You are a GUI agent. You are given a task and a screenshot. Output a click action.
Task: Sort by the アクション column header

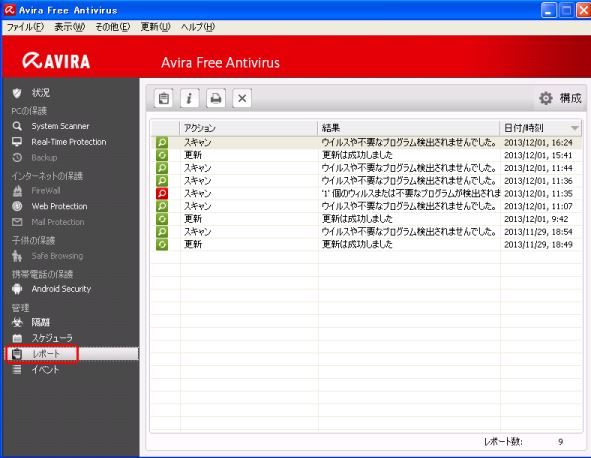[x=249, y=128]
